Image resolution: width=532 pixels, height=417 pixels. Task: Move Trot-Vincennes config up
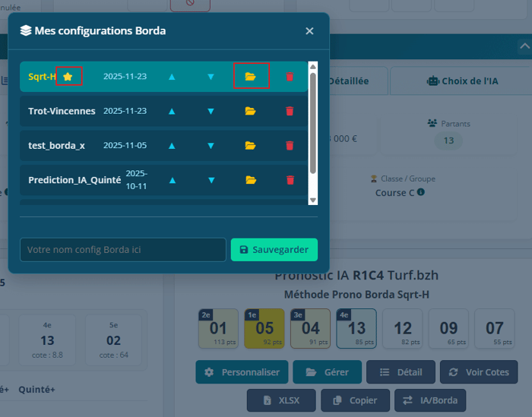click(172, 111)
